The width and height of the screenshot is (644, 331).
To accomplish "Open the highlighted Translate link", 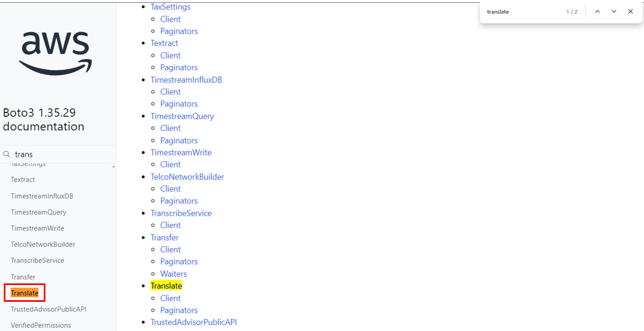I will [x=166, y=286].
